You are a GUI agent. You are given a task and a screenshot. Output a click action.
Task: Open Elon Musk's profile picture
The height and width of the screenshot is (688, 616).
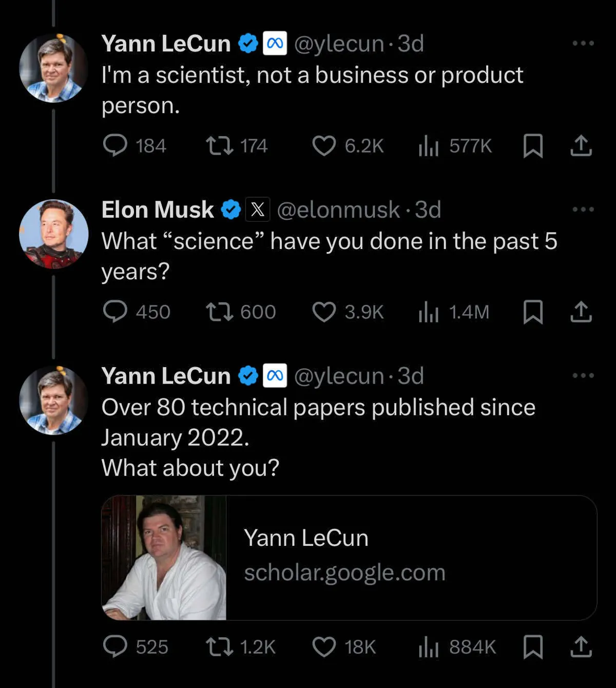click(x=53, y=234)
